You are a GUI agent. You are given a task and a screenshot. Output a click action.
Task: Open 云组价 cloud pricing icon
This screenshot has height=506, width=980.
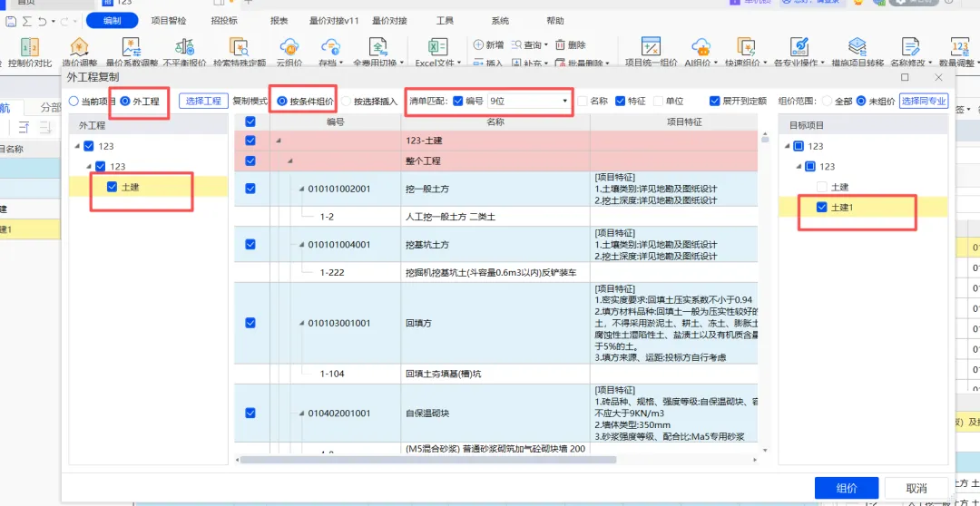point(289,47)
